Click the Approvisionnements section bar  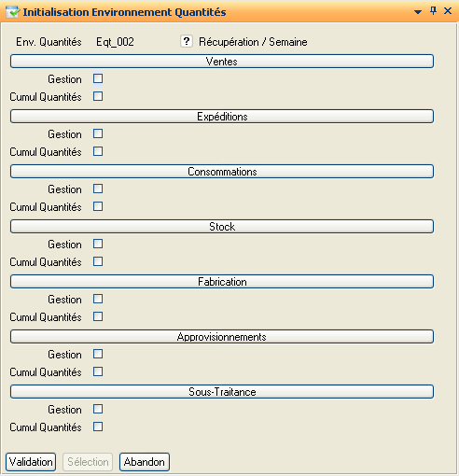click(x=222, y=337)
